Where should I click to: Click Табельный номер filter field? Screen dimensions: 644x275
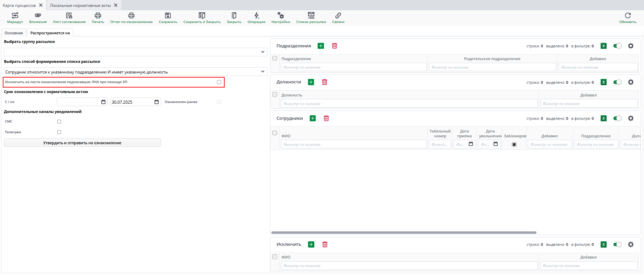pyautogui.click(x=440, y=145)
